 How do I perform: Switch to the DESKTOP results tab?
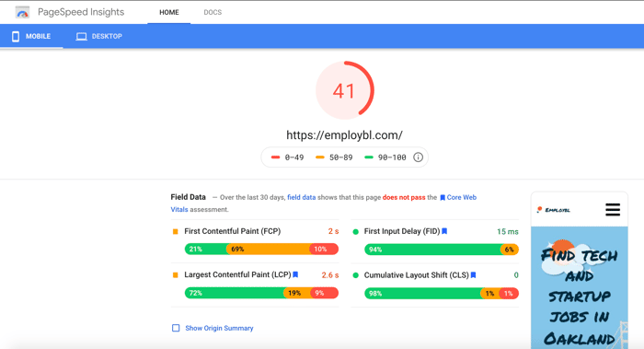[x=99, y=36]
